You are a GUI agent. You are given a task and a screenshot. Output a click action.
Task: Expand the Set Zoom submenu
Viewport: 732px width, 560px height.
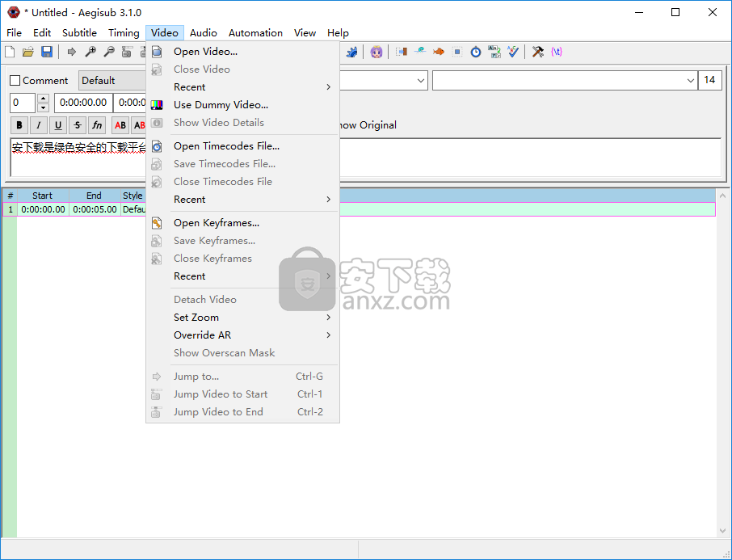click(x=242, y=318)
